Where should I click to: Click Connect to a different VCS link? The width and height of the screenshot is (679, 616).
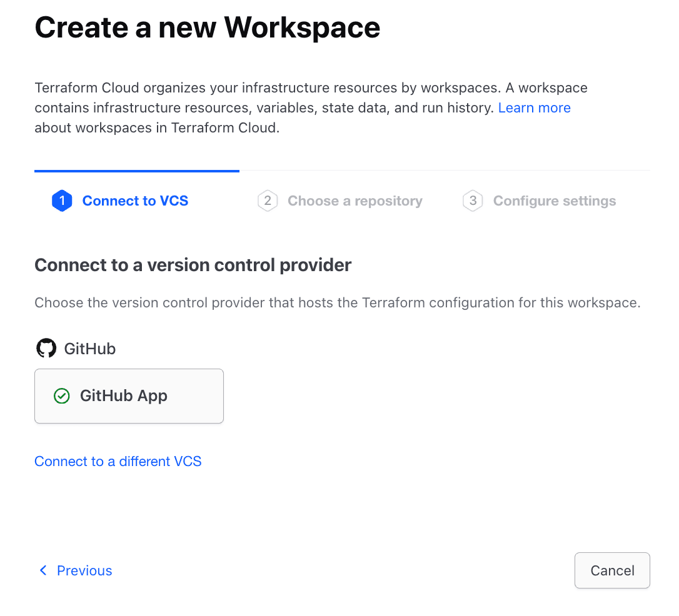click(118, 461)
